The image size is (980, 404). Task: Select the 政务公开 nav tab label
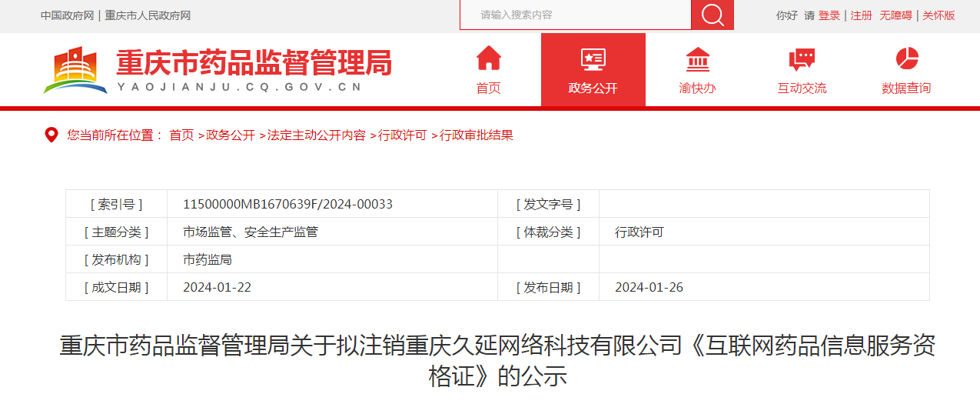point(593,88)
